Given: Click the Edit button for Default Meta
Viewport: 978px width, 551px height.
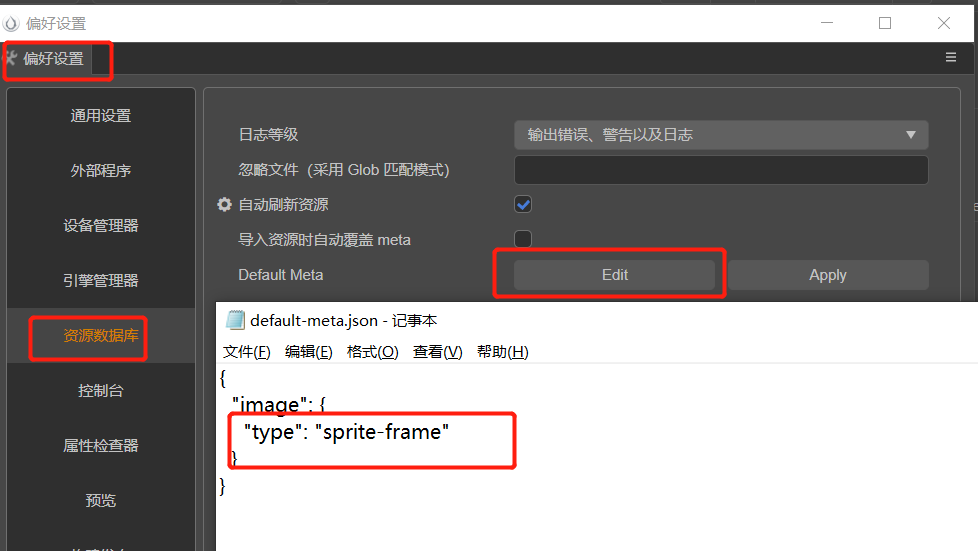Looking at the screenshot, I should click(x=614, y=275).
